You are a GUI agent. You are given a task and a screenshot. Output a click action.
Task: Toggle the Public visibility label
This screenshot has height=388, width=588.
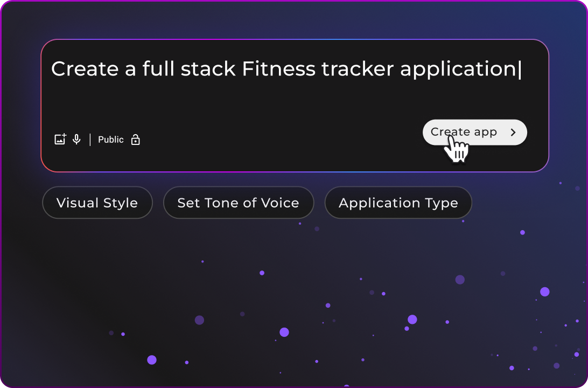111,140
